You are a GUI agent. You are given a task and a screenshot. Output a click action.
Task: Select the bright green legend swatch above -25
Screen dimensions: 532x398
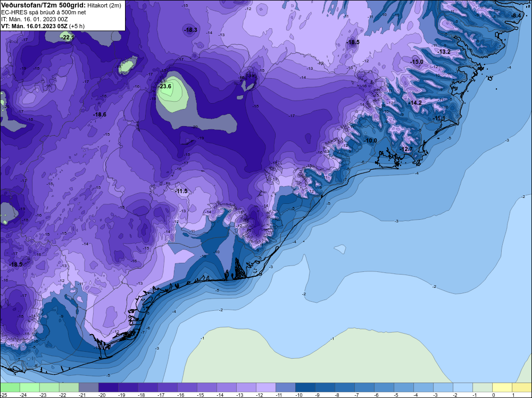pos(10,387)
